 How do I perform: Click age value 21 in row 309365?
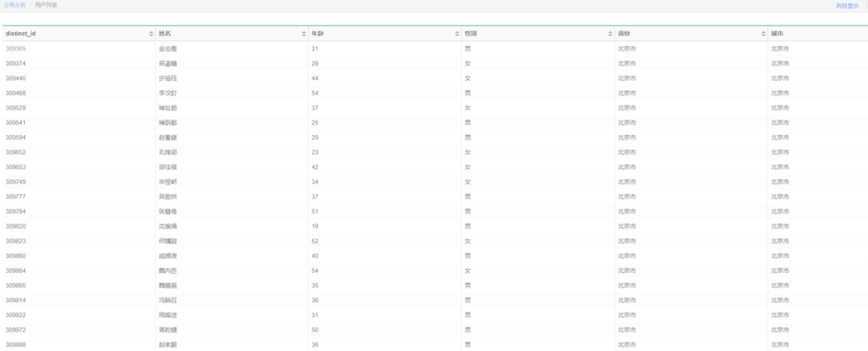tap(315, 49)
